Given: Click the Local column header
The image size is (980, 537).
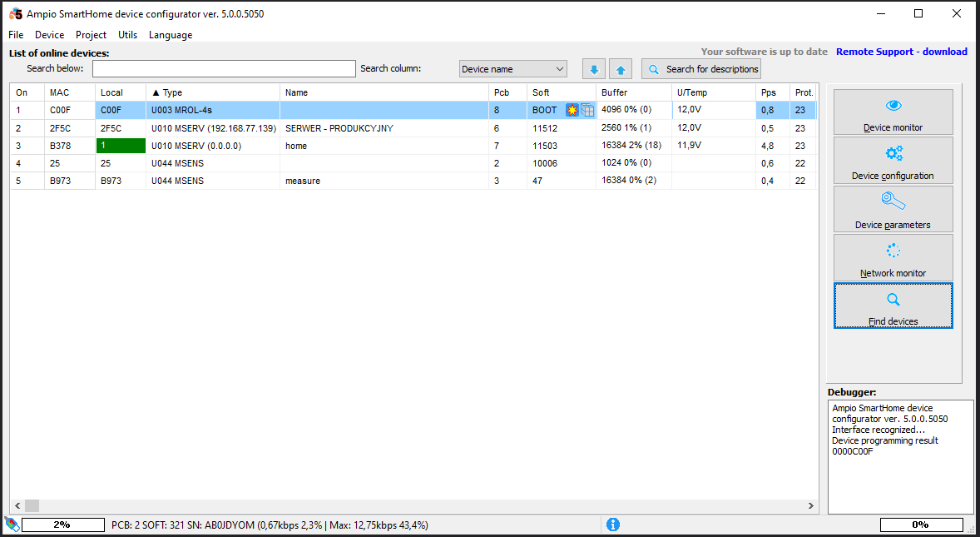Looking at the screenshot, I should [121, 92].
